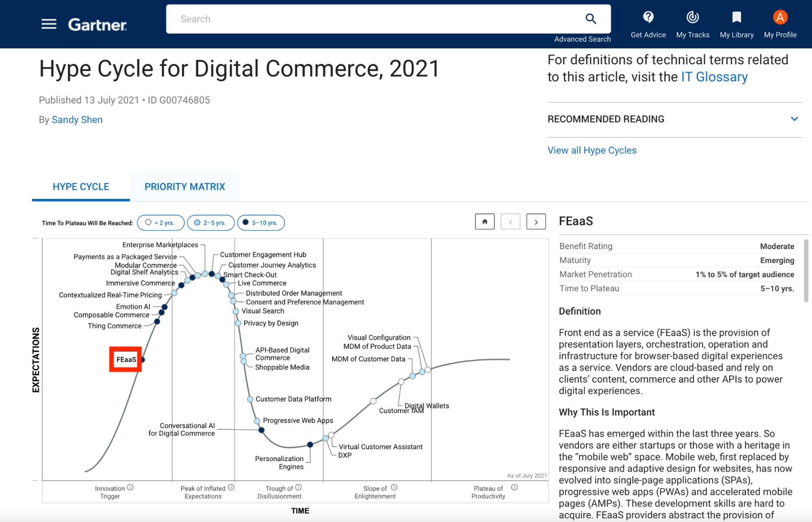
Task: Click MDM of Customer Data label
Action: [368, 359]
